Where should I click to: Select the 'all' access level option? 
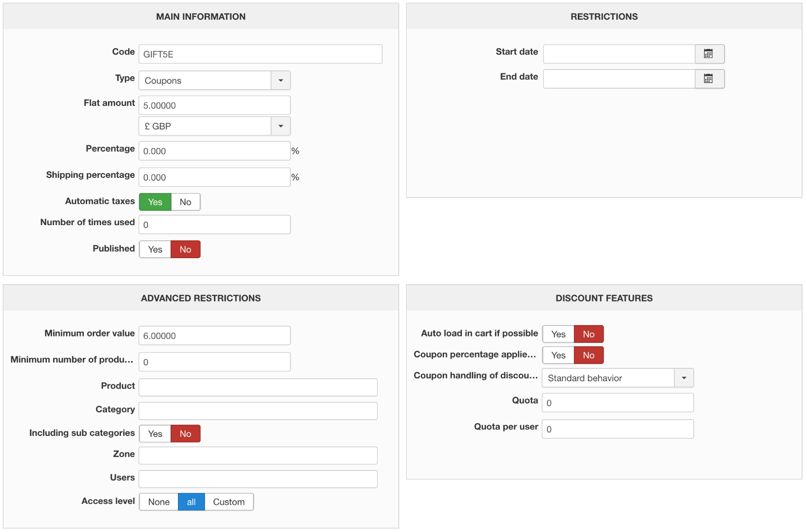pyautogui.click(x=191, y=502)
